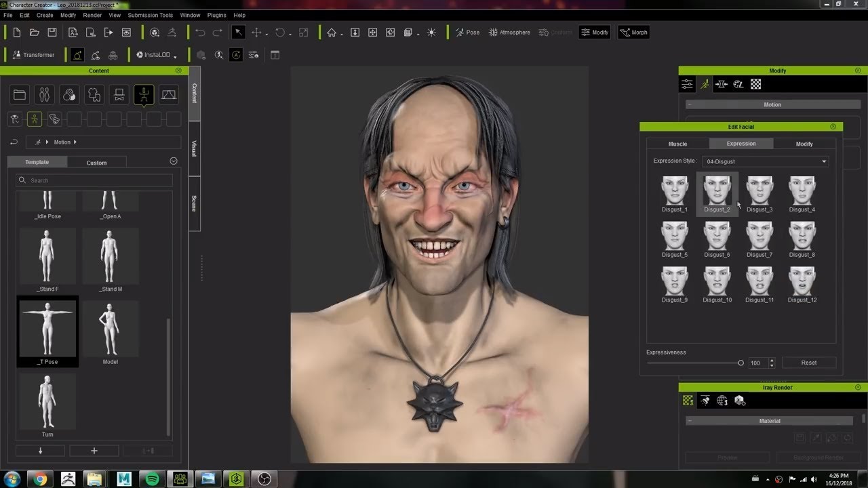Click the Expressiveness slider handle
Viewport: 868px width, 488px height.
pyautogui.click(x=741, y=363)
